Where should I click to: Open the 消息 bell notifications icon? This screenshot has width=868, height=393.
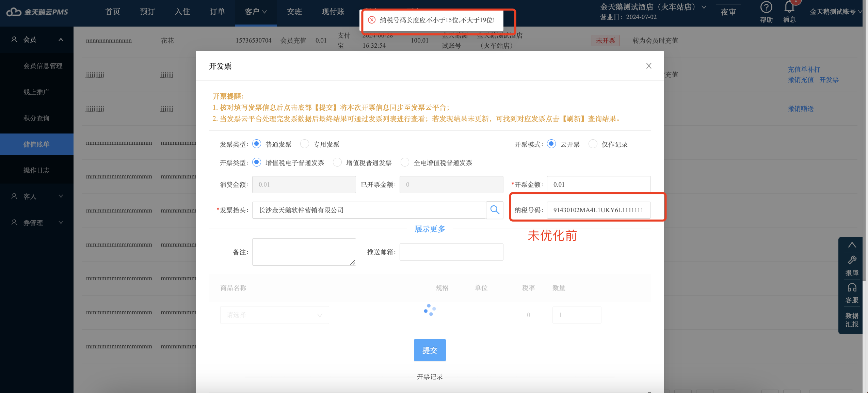(789, 7)
